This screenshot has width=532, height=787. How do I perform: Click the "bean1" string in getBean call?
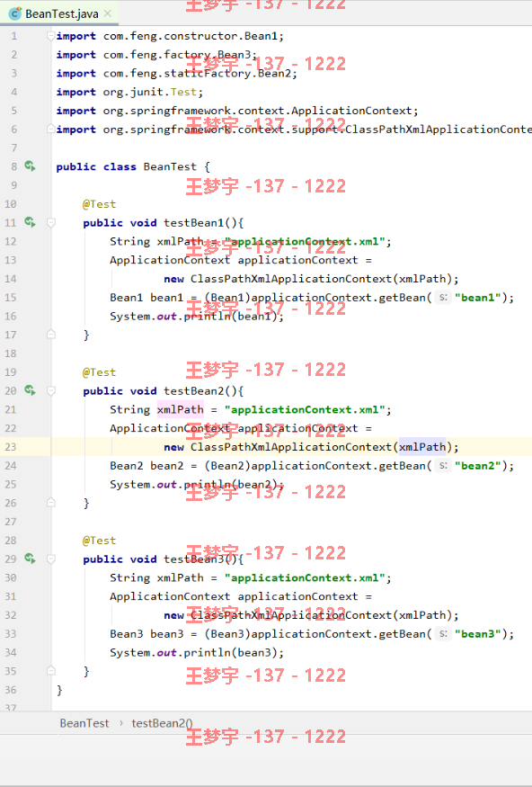(478, 298)
